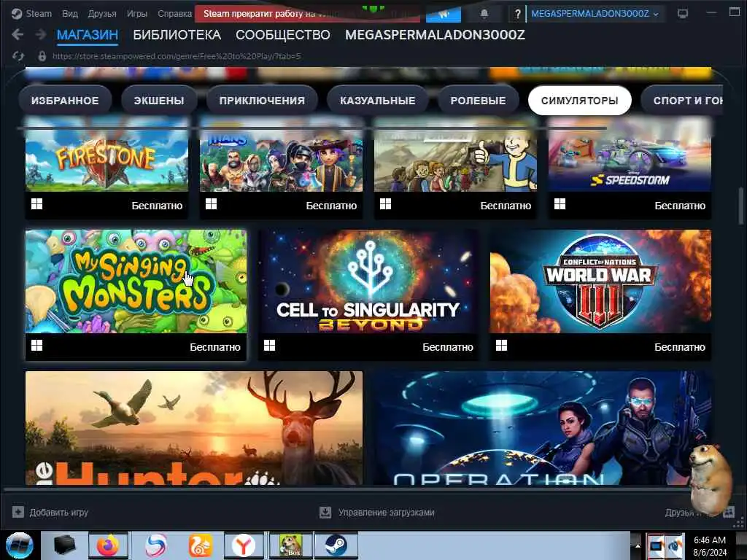Click Windows icon under World War III

click(501, 345)
